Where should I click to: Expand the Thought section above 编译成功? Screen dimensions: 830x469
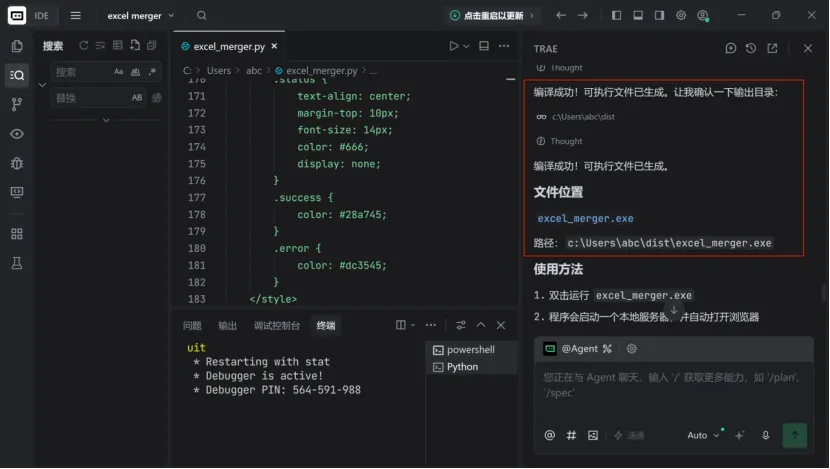[560, 141]
